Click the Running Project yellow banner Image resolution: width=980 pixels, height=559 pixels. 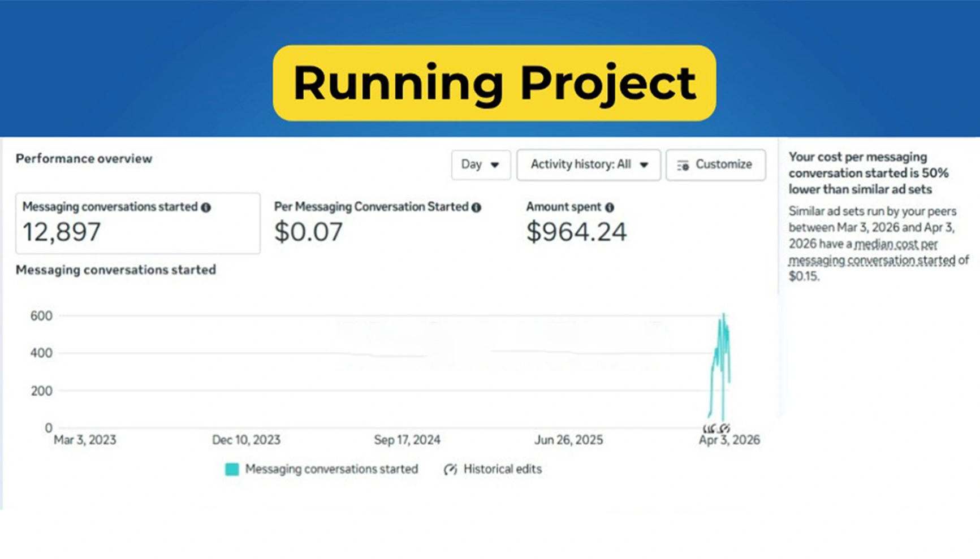pyautogui.click(x=494, y=83)
